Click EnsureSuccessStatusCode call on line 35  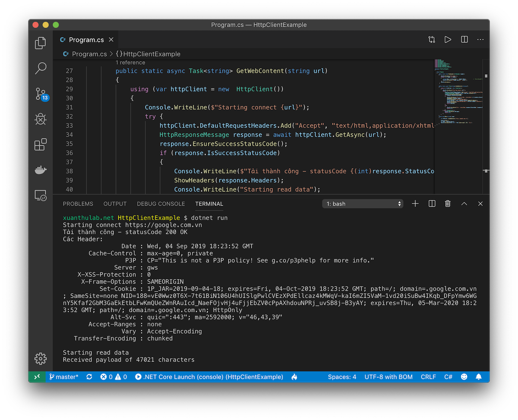point(235,144)
